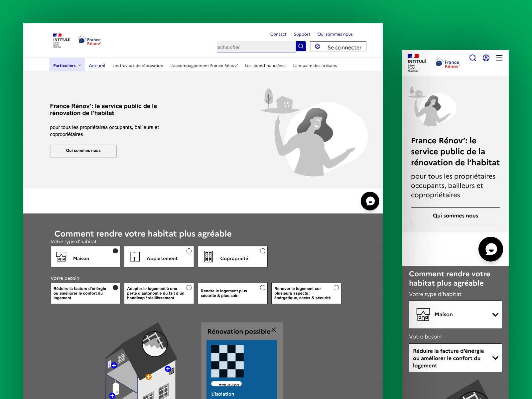Click Qui sommes nous button in mobile view
Screen dimensions: 532x399
[455, 216]
